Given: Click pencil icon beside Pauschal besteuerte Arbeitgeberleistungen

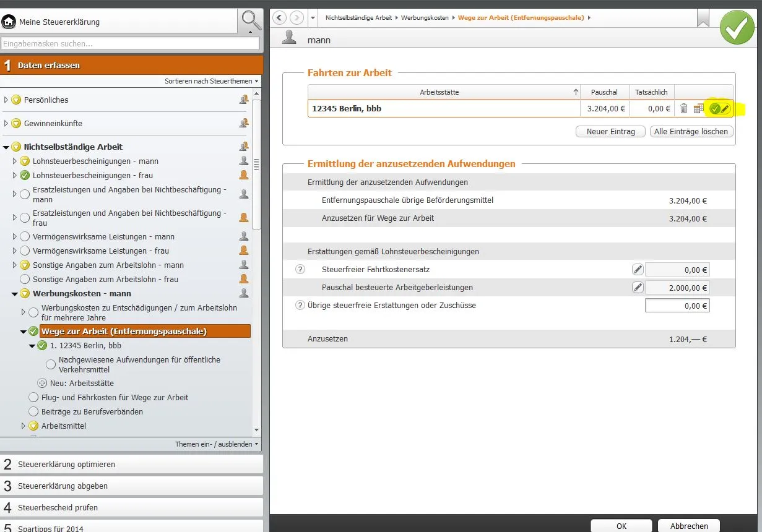Looking at the screenshot, I should [x=637, y=288].
